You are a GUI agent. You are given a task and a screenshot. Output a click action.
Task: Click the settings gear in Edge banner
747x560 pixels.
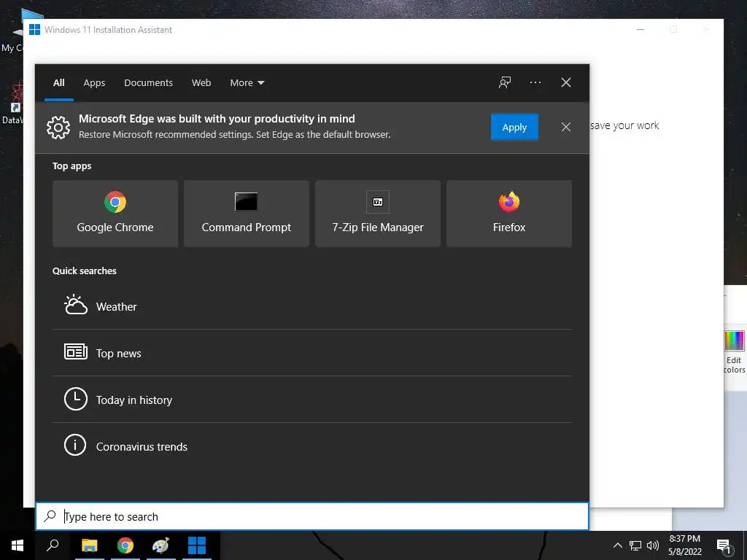point(58,127)
